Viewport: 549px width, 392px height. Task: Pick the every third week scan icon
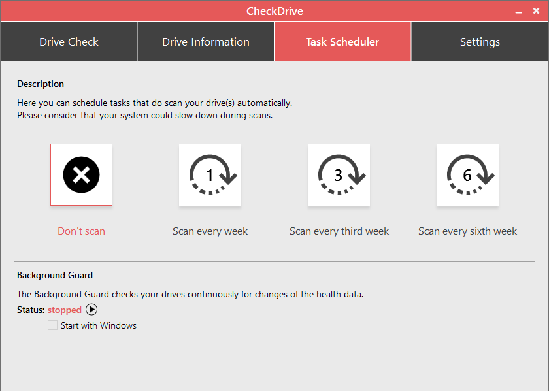coord(339,174)
